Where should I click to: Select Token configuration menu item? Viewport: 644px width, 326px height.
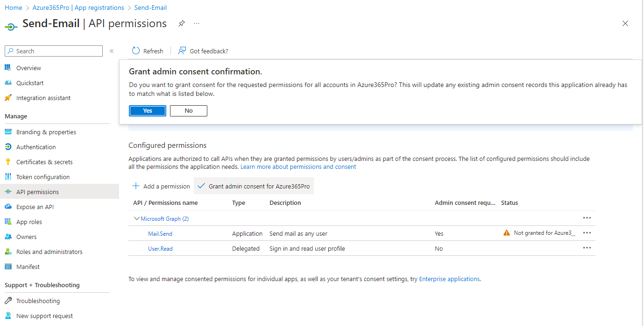pos(43,177)
